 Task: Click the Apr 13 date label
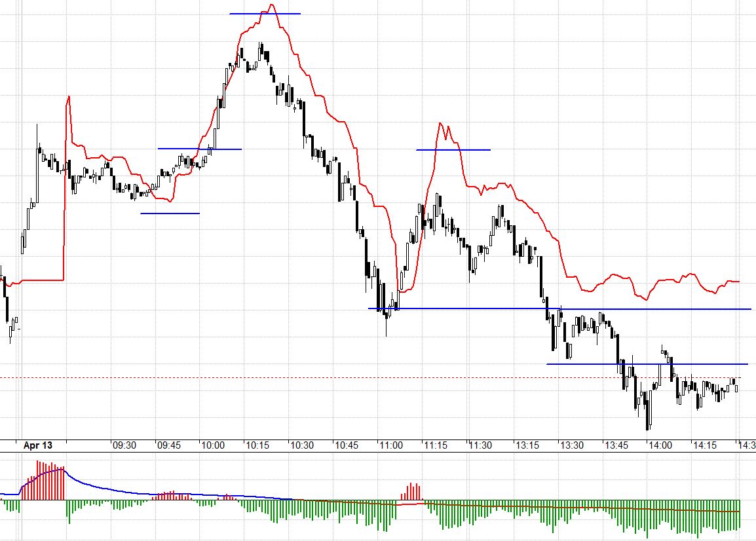(x=37, y=445)
